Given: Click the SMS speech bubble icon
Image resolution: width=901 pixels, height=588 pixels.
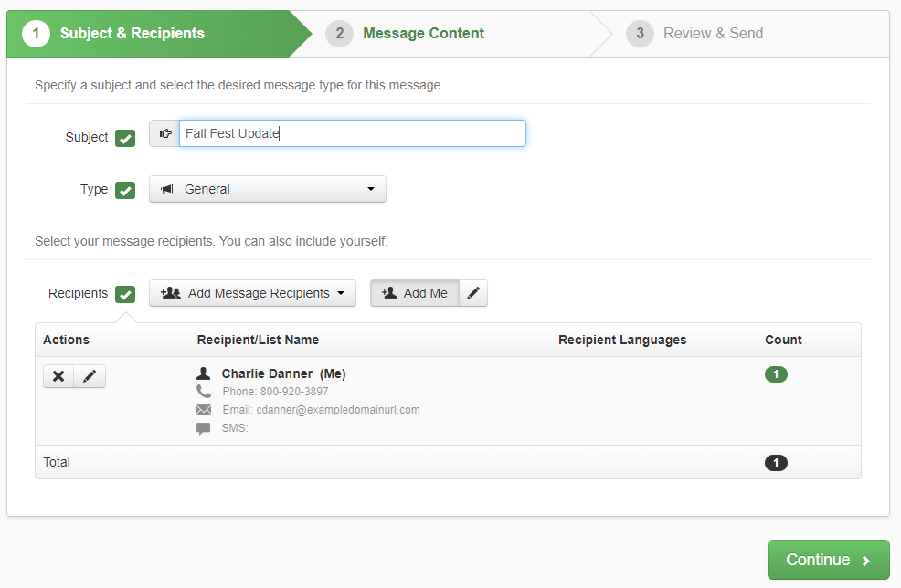Looking at the screenshot, I should click(x=205, y=427).
